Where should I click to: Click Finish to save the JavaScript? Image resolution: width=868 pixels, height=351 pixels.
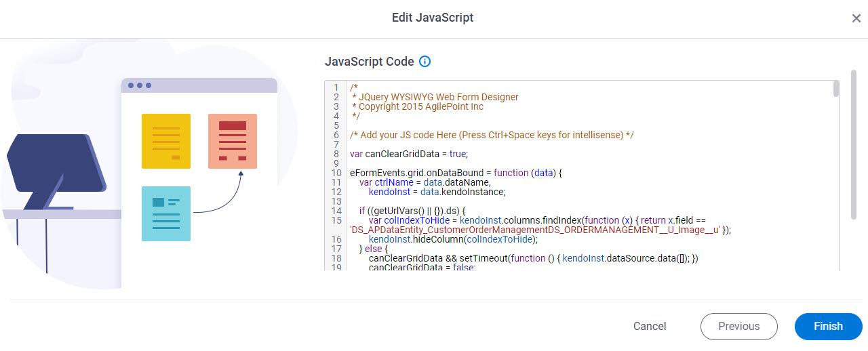[x=828, y=327]
